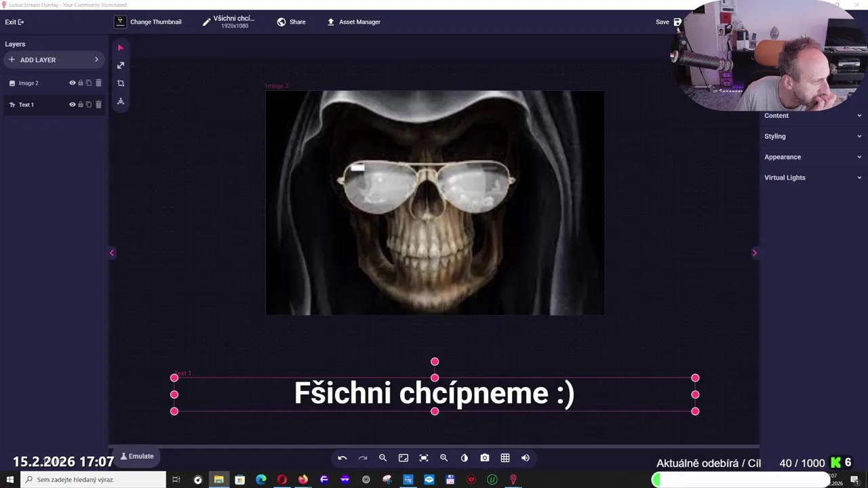The height and width of the screenshot is (488, 868).
Task: Exit the overlay editor
Action: coord(14,22)
